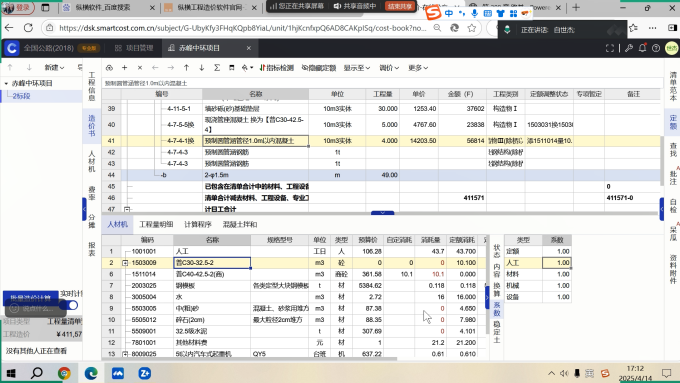Open Chrome from the taskbar
This screenshot has width=680, height=383.
64,373
